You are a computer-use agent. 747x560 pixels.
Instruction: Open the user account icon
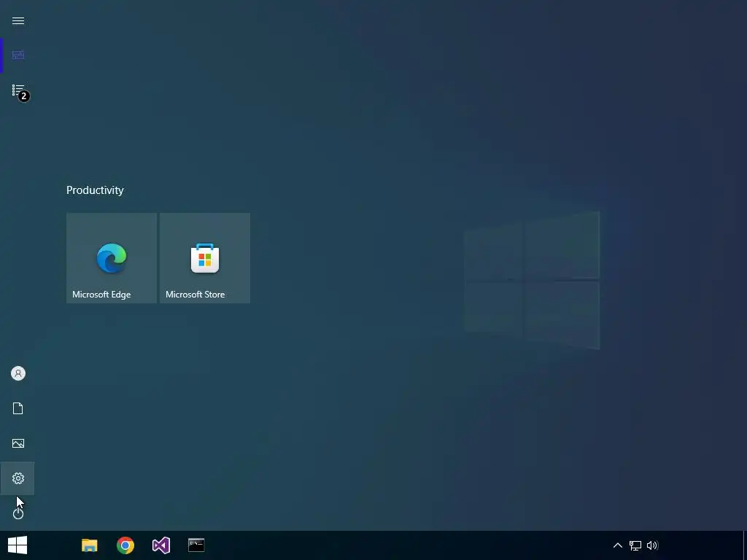pyautogui.click(x=18, y=373)
